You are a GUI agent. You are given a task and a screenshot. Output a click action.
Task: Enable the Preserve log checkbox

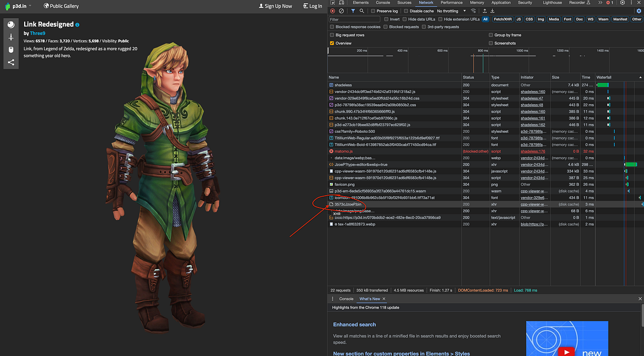[x=372, y=10]
